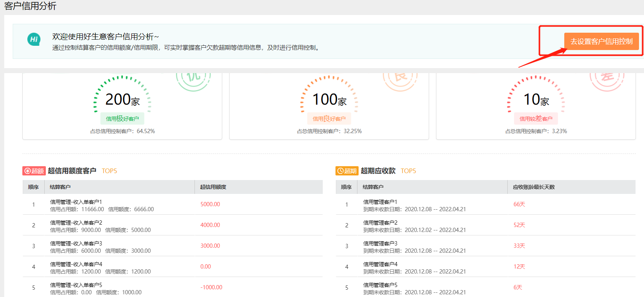Image resolution: width=644 pixels, height=297 pixels.
Task: Click the 超信用额度 column header
Action: tap(213, 187)
